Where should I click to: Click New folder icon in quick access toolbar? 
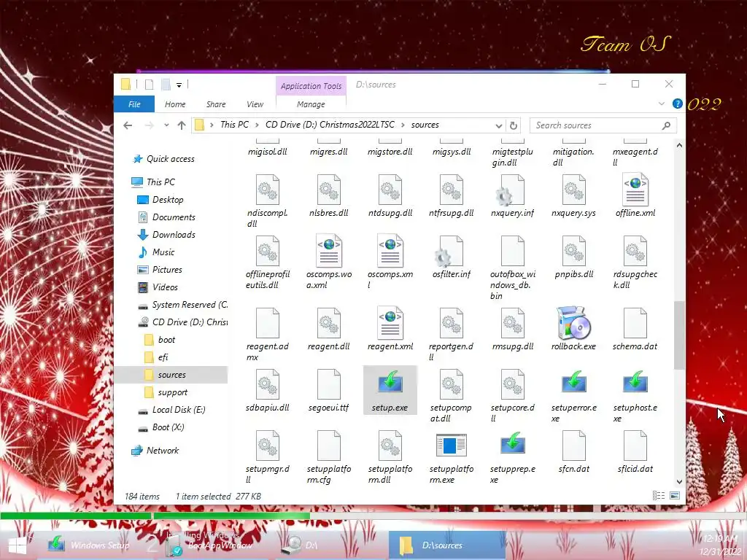click(166, 85)
